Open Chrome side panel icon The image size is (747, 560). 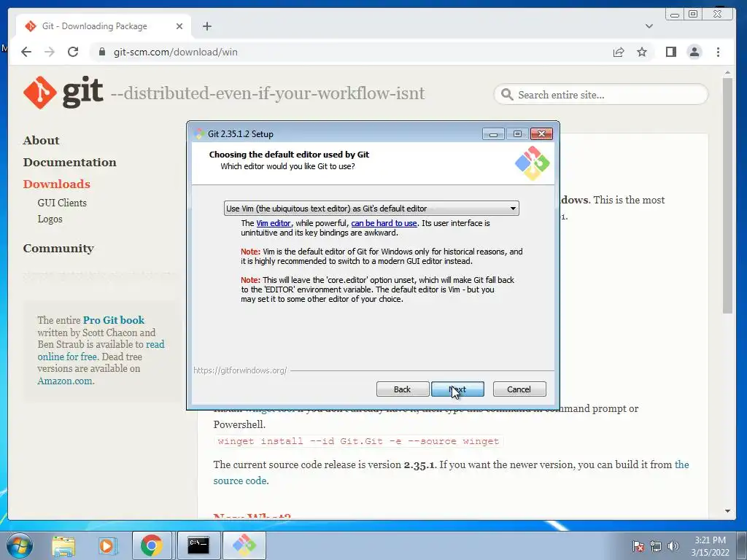point(671,52)
